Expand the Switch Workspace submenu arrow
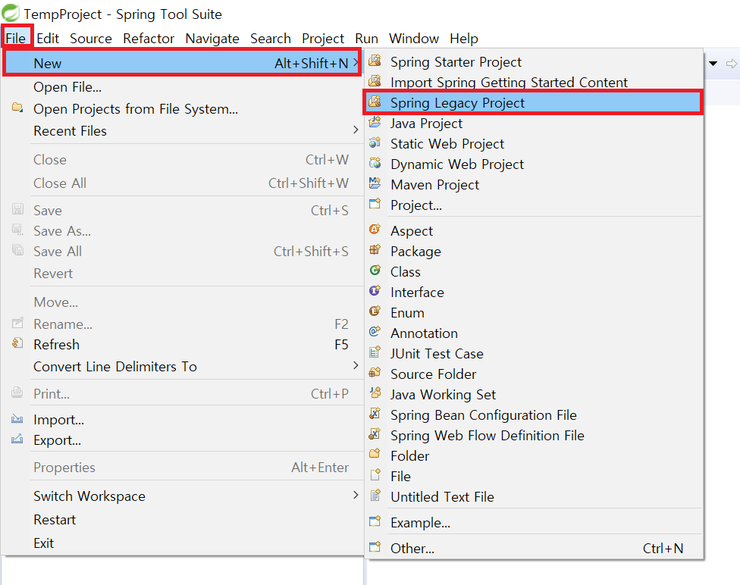Screen dimensions: 740x585 (x=355, y=496)
